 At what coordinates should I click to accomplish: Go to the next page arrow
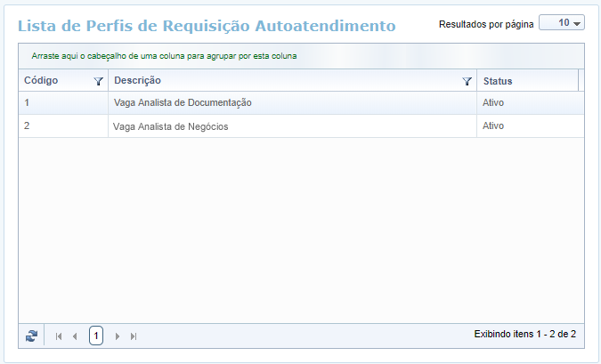point(118,336)
